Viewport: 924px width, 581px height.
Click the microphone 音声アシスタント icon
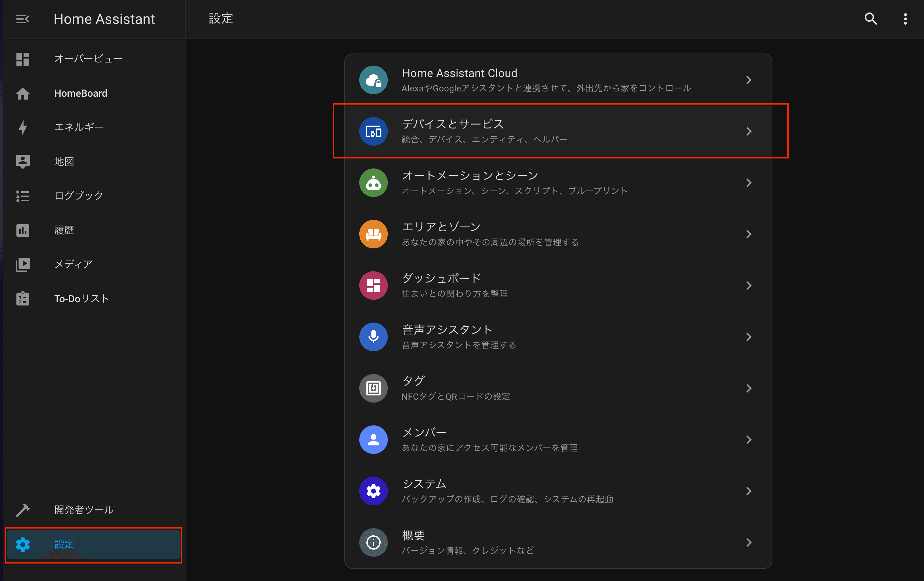(373, 337)
